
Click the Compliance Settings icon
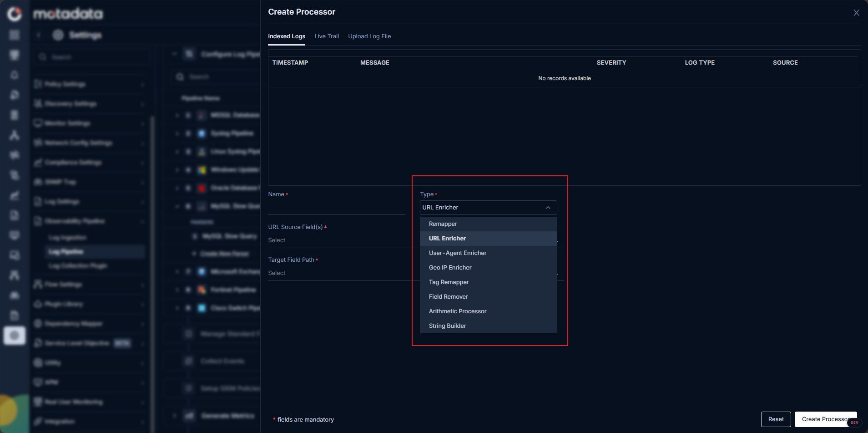point(38,162)
